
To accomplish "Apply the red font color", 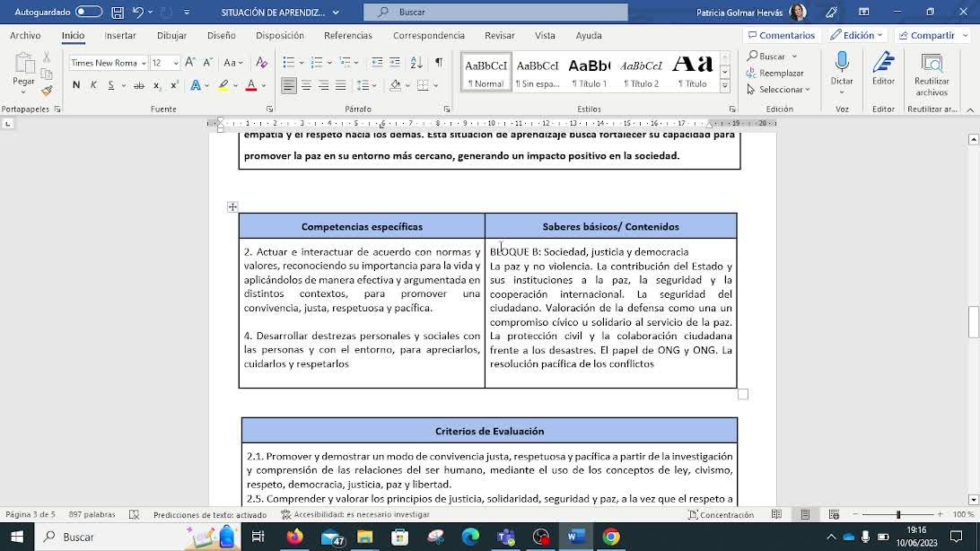I will point(251,85).
